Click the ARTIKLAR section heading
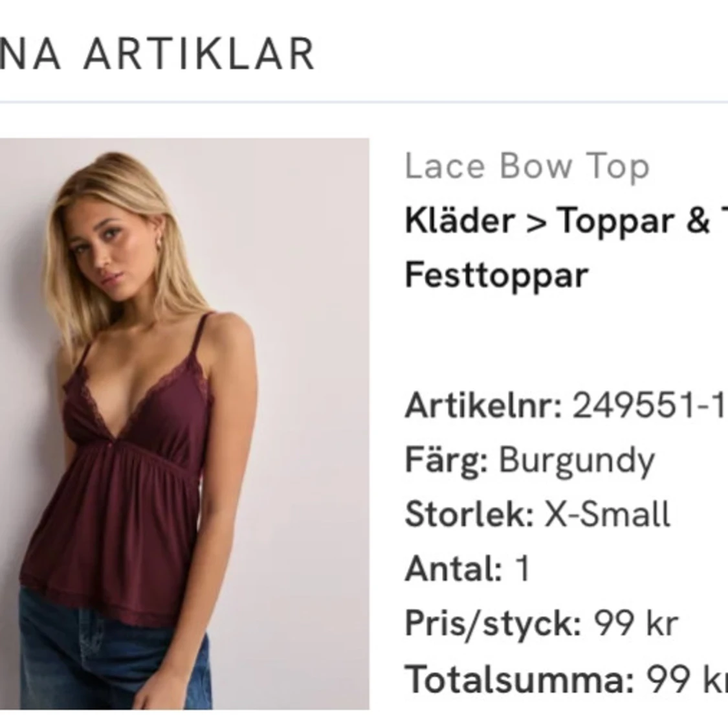This screenshot has width=728, height=727. coord(199,54)
